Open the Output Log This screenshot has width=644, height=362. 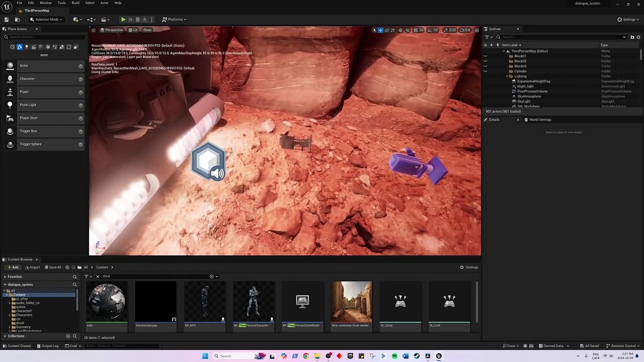point(47,346)
